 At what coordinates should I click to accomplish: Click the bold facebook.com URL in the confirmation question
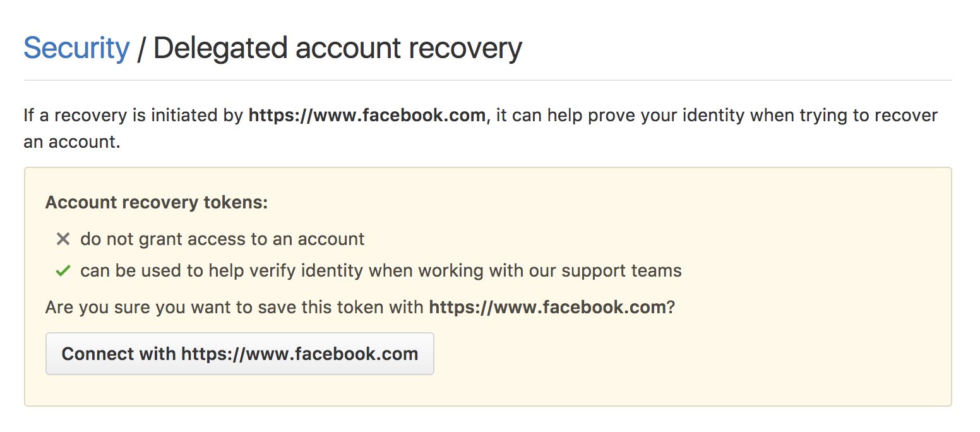547,308
